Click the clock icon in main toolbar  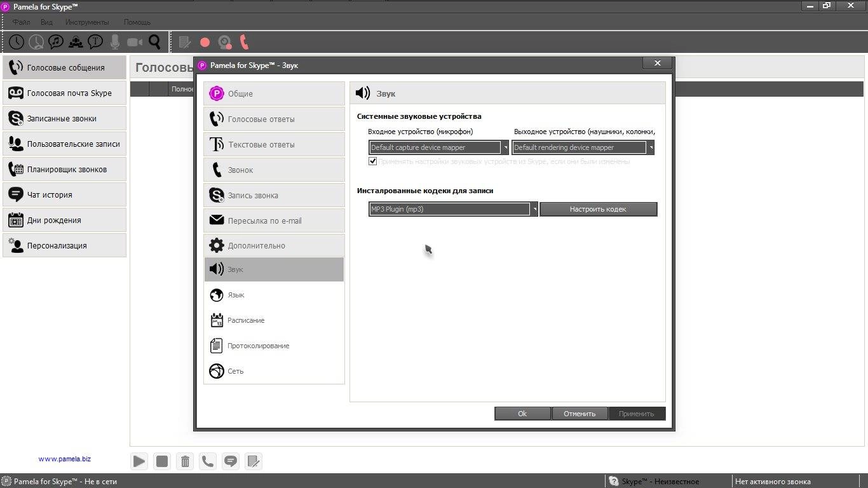pos(17,42)
